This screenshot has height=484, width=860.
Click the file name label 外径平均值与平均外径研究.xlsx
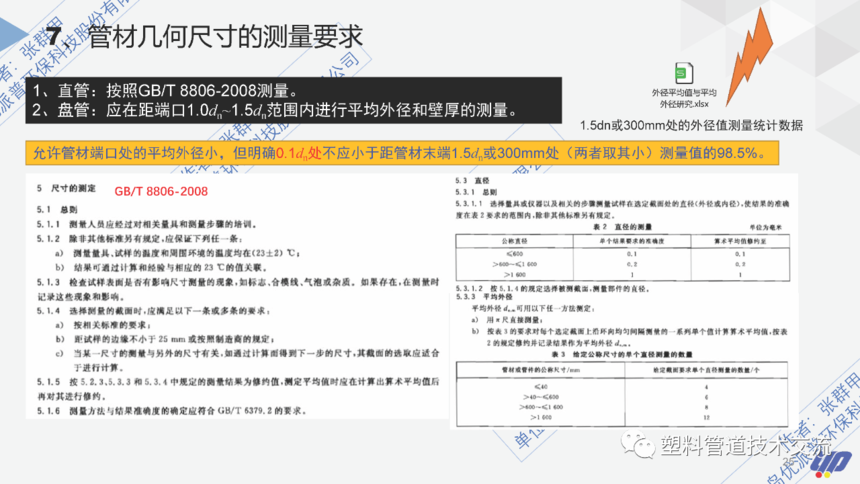coord(684,98)
